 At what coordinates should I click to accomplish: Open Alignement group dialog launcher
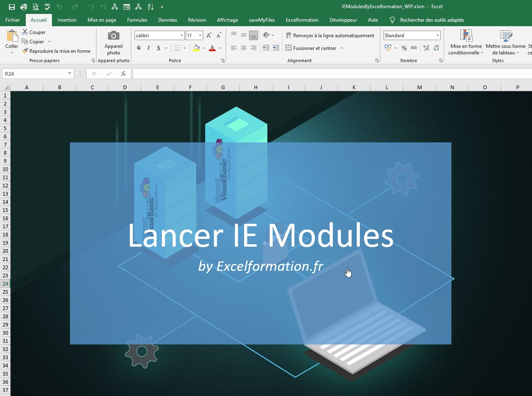pyautogui.click(x=377, y=61)
